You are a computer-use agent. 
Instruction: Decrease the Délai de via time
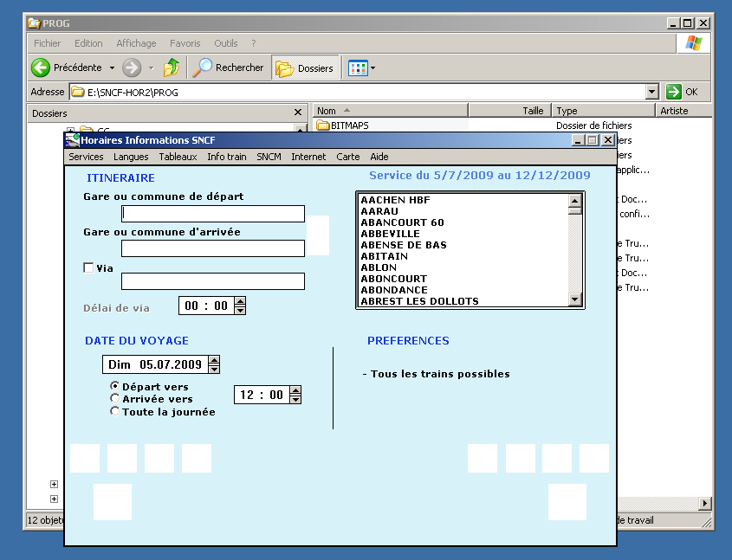coord(240,310)
